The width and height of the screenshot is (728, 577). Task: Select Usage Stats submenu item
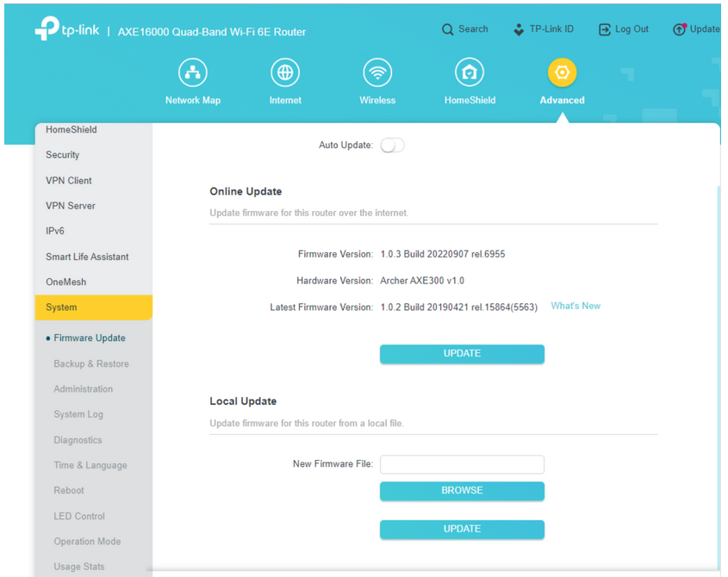coord(79,567)
